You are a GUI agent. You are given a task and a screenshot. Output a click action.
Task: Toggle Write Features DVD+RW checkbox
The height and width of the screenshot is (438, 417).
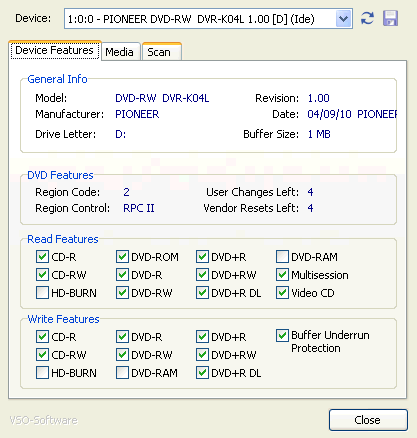(202, 355)
